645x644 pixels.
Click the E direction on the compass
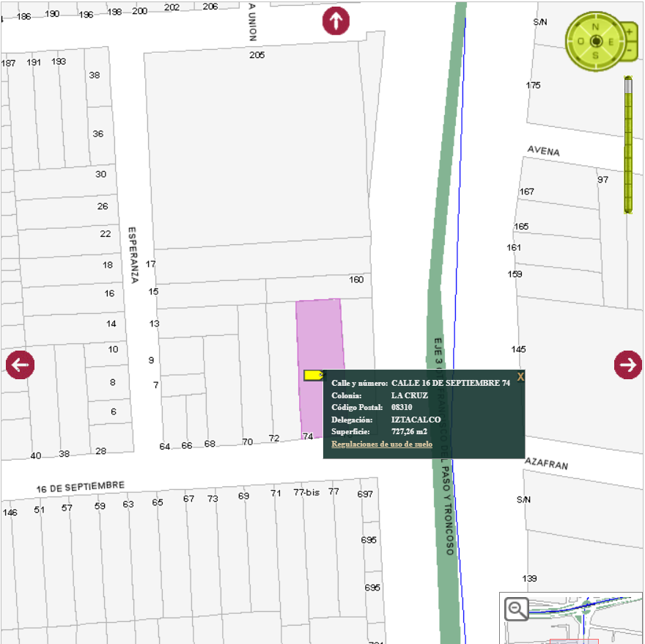point(611,41)
